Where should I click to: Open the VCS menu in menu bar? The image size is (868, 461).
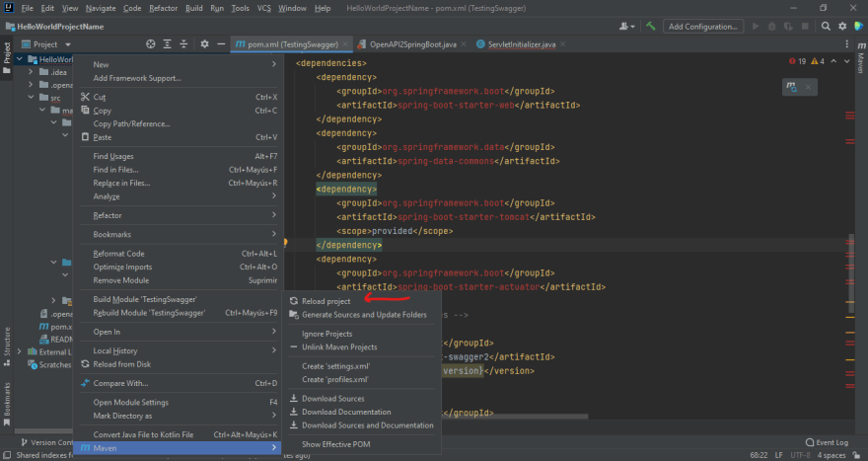(x=264, y=8)
